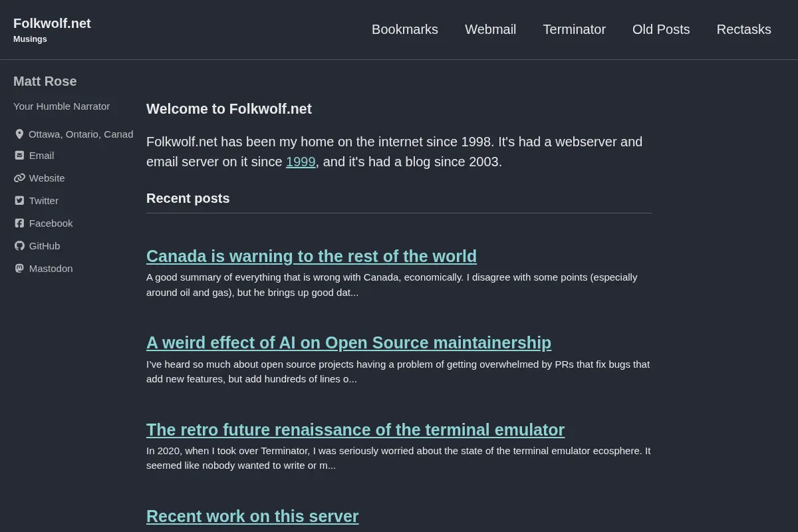798x532 pixels.
Task: Open "Recent work on this server" post
Action: point(252,516)
